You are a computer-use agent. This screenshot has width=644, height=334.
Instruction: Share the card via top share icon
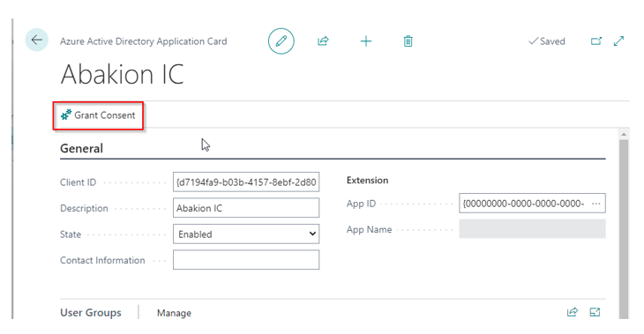(323, 41)
